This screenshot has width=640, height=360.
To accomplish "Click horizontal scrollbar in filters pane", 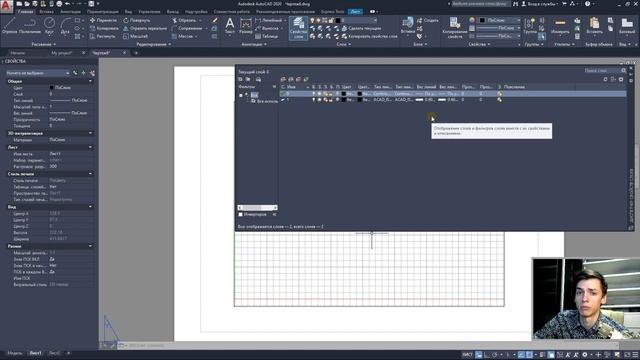I will point(258,208).
